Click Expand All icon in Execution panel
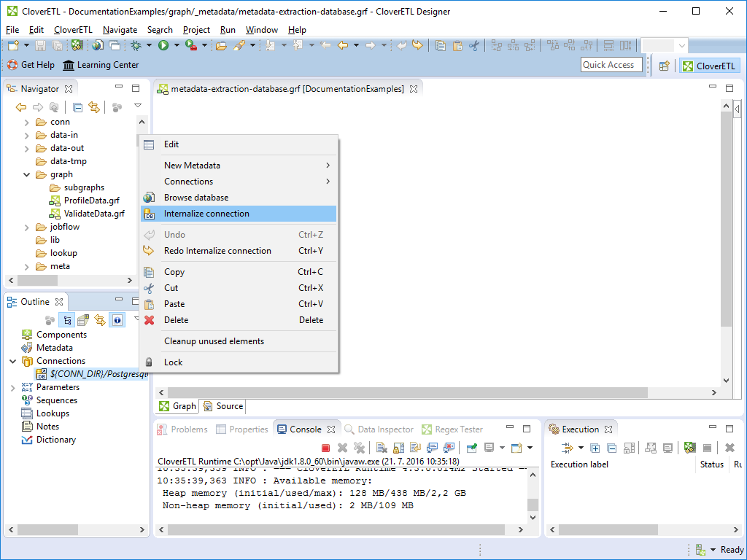The width and height of the screenshot is (747, 560). 595,448
